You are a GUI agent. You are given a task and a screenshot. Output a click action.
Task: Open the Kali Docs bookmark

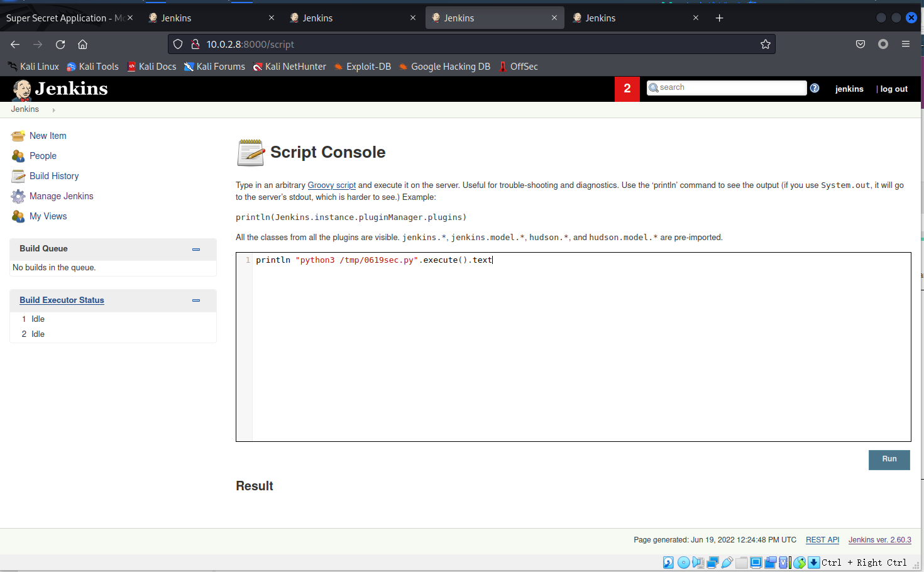151,67
